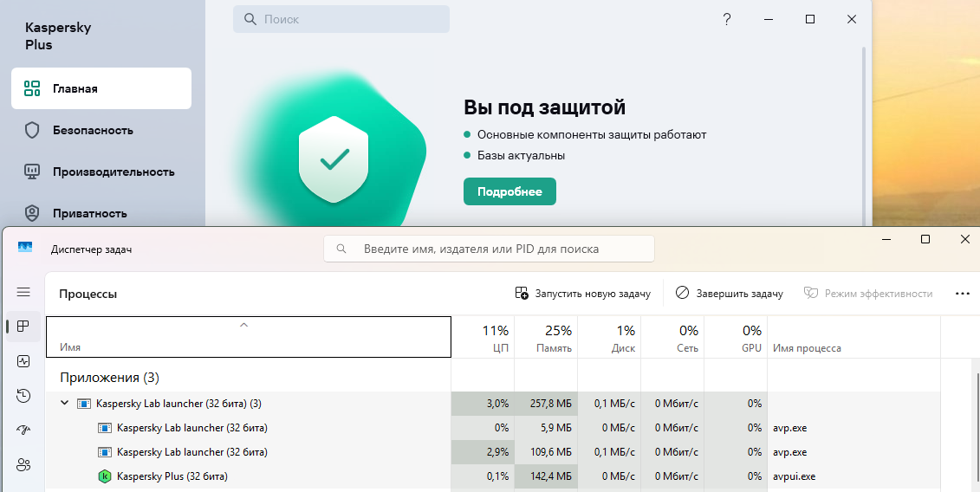Viewport: 980px width, 492px height.
Task: Sort processes by Сеть column
Action: pyautogui.click(x=672, y=337)
